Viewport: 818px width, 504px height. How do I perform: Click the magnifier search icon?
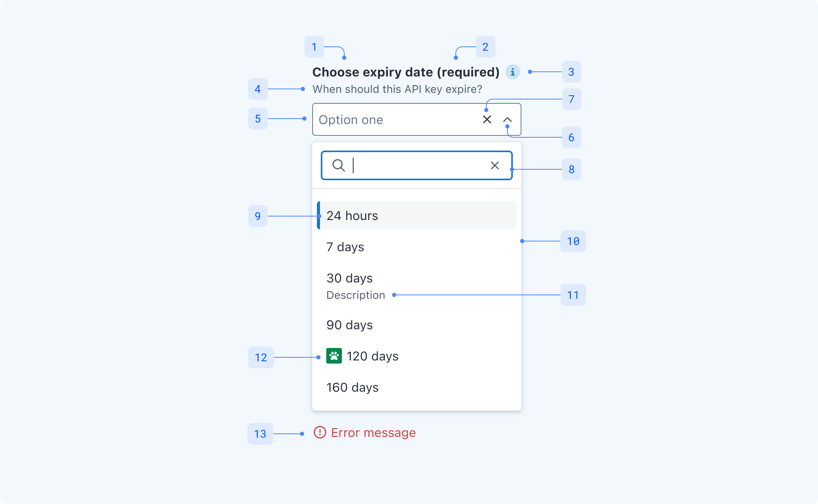click(x=338, y=165)
